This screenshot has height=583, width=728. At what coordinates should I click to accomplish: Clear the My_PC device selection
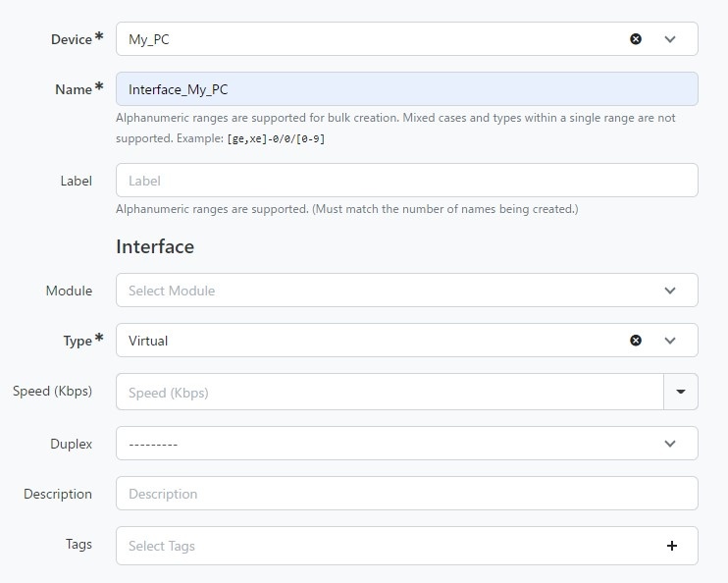[636, 39]
